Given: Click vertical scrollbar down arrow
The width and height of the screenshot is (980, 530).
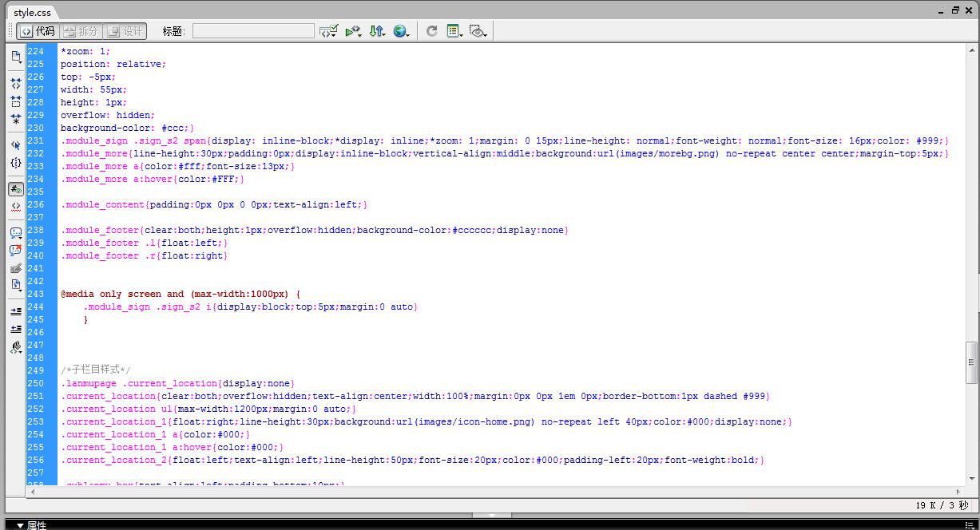Looking at the screenshot, I should [971, 478].
